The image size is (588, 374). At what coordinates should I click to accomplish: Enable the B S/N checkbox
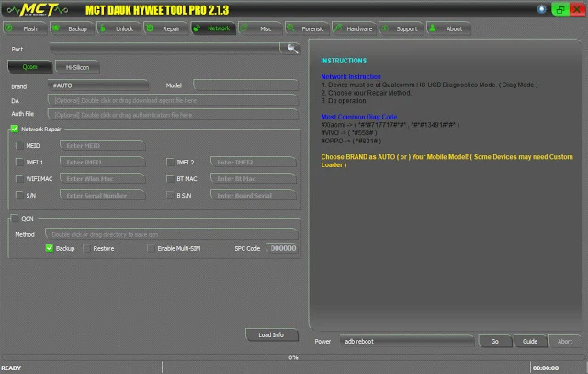[x=170, y=195]
